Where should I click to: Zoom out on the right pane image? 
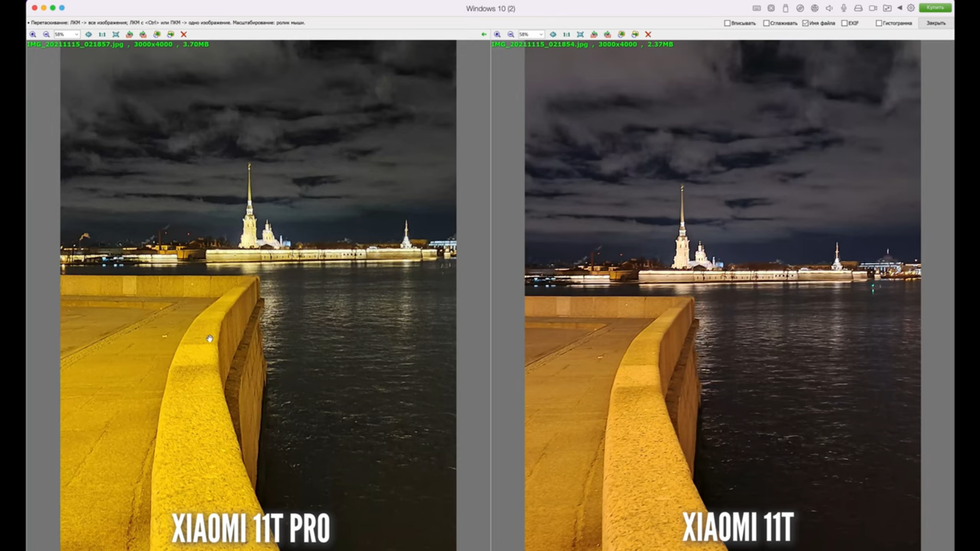(x=511, y=34)
